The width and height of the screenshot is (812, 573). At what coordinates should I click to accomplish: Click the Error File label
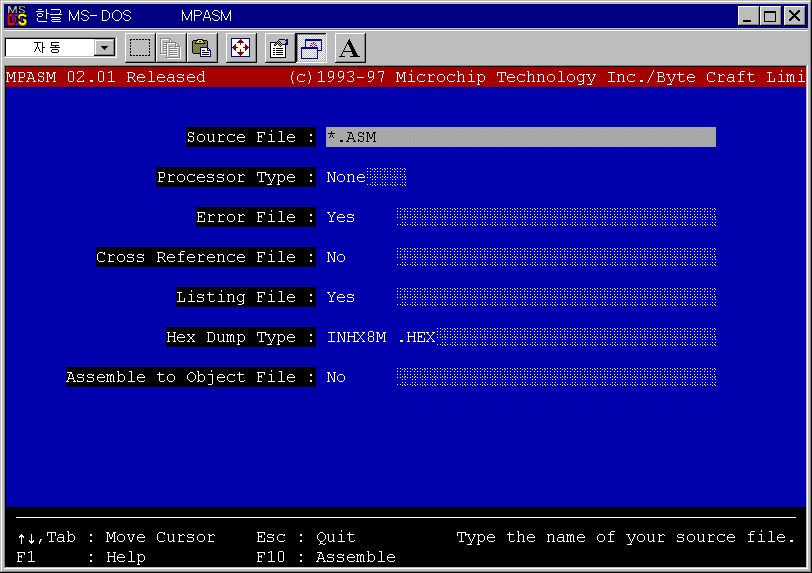(256, 217)
